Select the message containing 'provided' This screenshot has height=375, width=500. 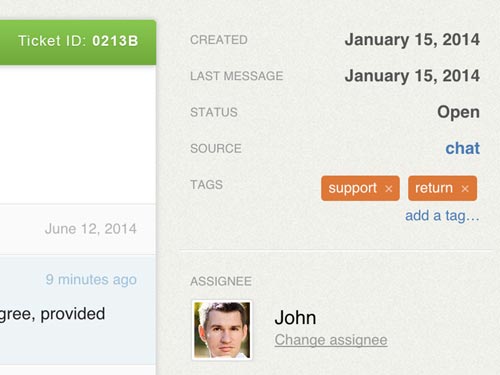78,310
